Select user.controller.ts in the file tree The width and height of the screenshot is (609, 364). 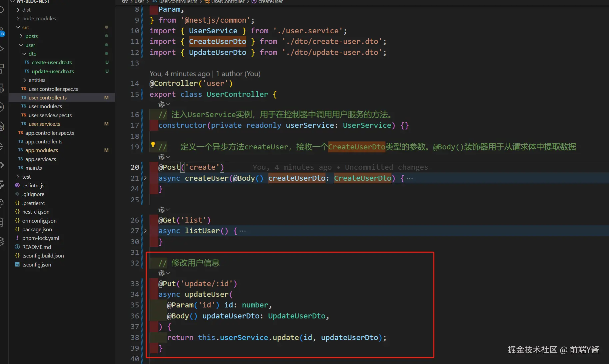point(48,97)
